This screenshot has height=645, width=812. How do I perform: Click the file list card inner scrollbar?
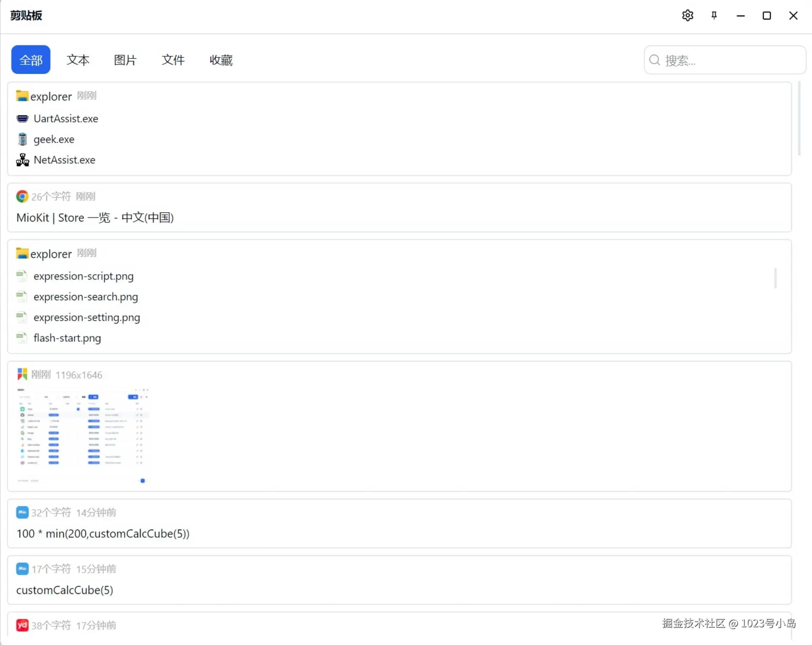775,278
